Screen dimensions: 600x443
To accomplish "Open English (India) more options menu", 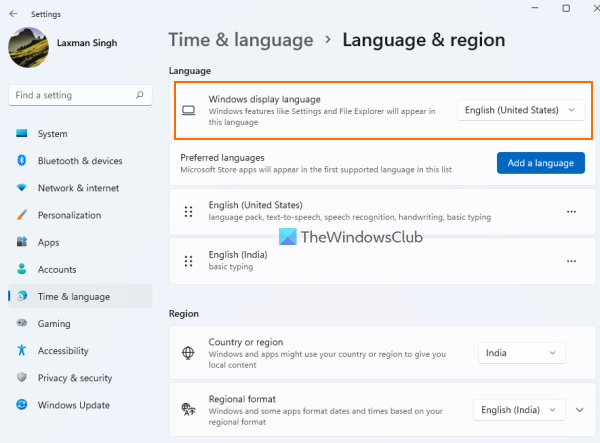I will (x=571, y=261).
